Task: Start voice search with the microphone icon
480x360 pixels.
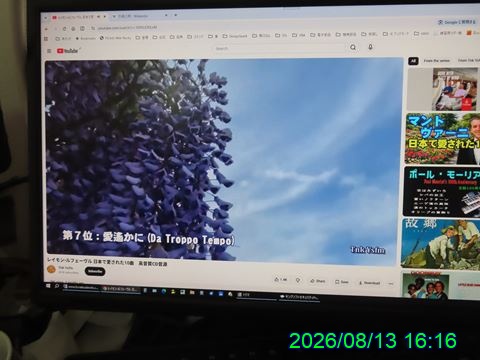Action: 370,47
